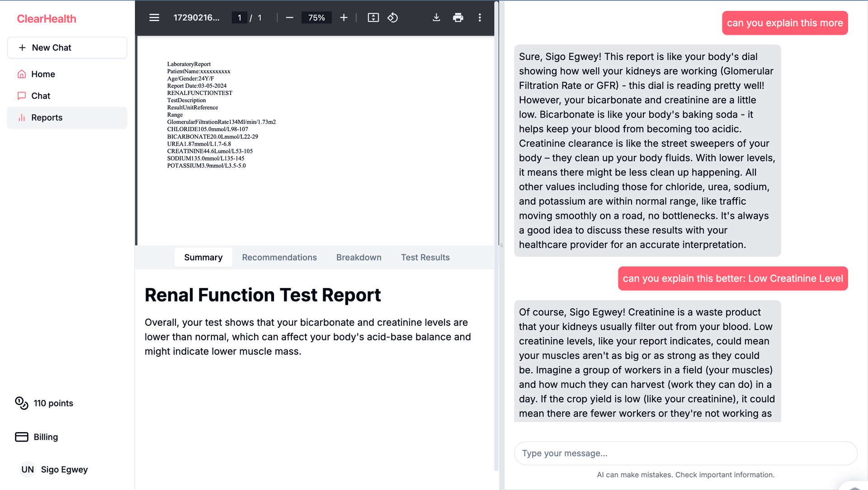
Task: Switch to the Test Results tab
Action: coord(425,257)
